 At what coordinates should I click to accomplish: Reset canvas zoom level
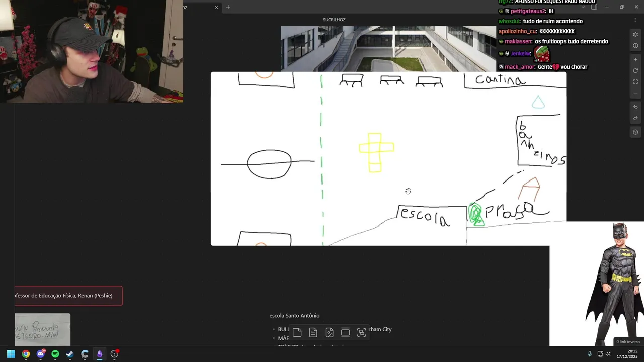[635, 71]
